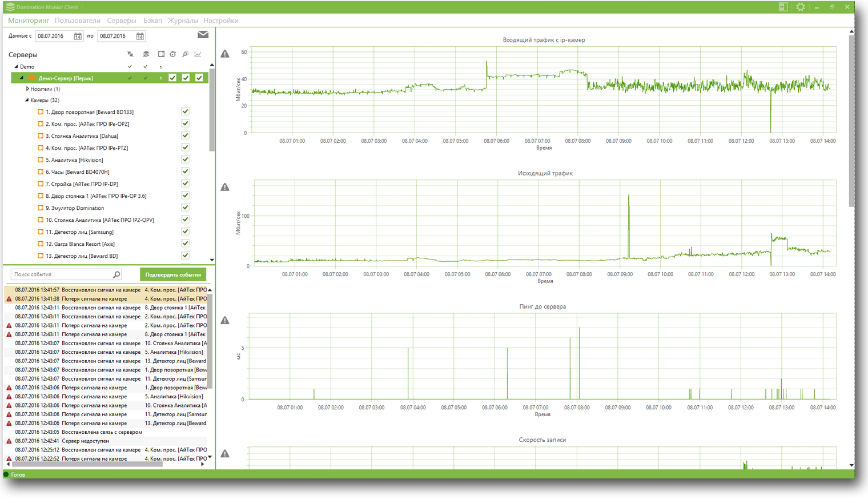The height and width of the screenshot is (503, 868).
Task: Click the line chart column icon
Action: tap(198, 54)
